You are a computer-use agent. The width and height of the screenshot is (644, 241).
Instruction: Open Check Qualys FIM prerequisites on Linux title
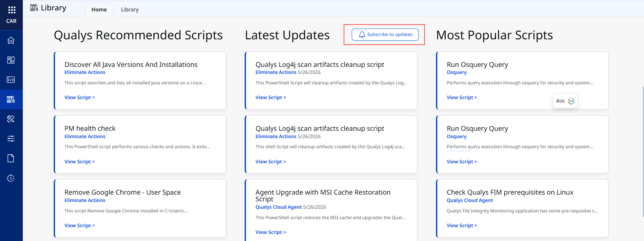point(510,192)
